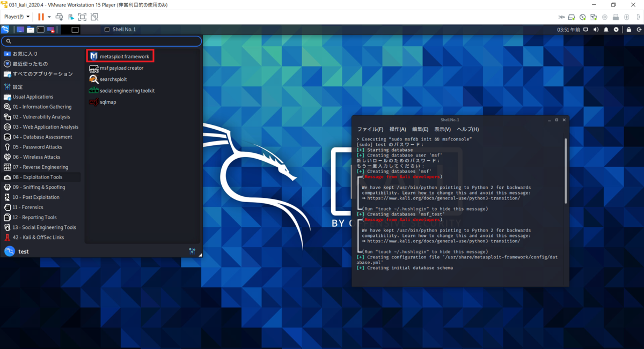Image resolution: width=644 pixels, height=349 pixels.
Task: Open ファイル(F) menu in Shell window
Action: 370,129
